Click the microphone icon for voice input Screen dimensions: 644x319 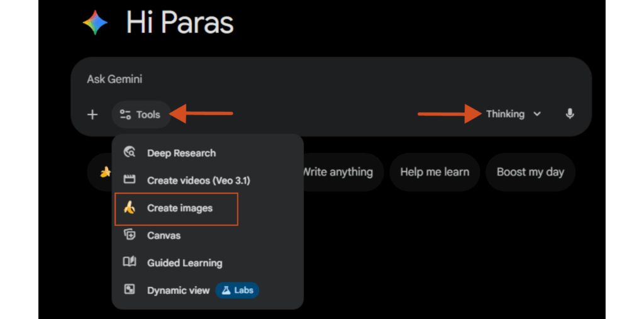[x=570, y=114]
